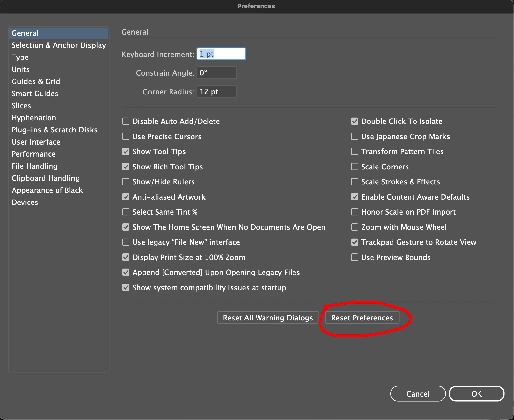Viewport: 514px width, 420px height.
Task: Enable Use Precise Cursors checkbox
Action: click(126, 137)
